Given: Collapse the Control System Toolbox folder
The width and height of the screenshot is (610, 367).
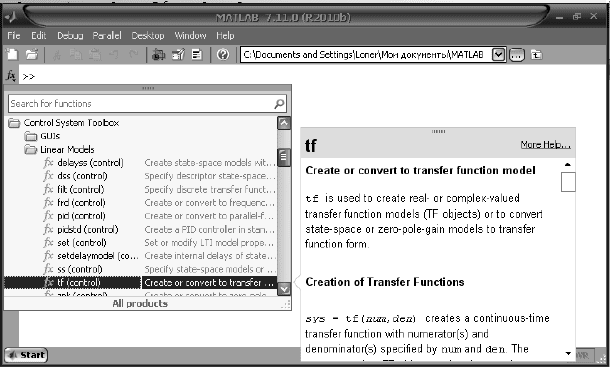Looking at the screenshot, I should pyautogui.click(x=14, y=123).
